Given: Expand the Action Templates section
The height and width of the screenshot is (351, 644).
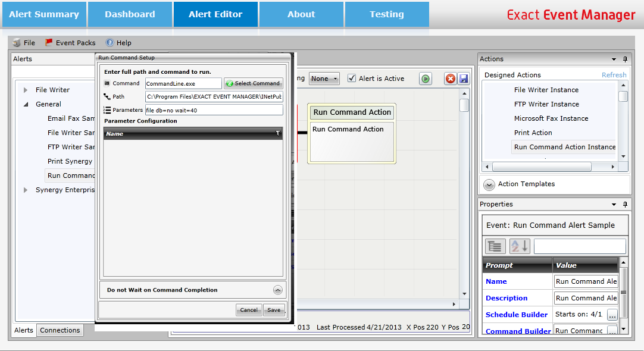Looking at the screenshot, I should [x=489, y=184].
